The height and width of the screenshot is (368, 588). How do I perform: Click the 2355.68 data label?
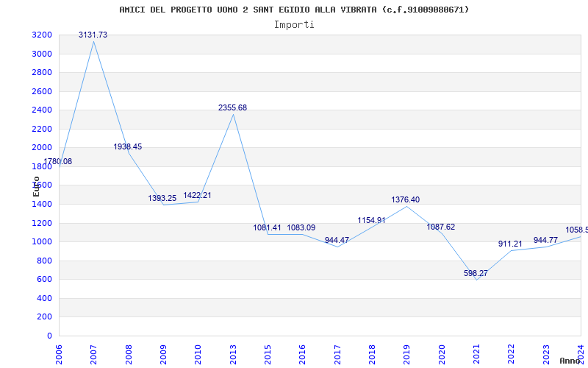click(232, 107)
